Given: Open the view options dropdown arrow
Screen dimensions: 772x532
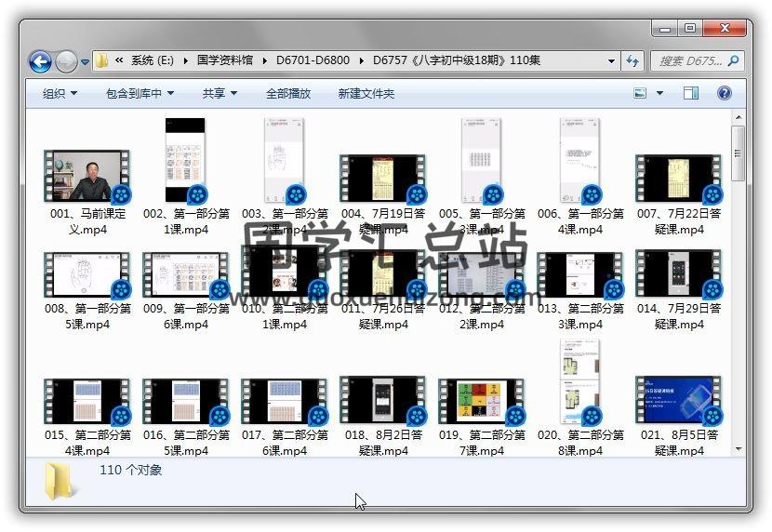Looking at the screenshot, I should point(659,93).
